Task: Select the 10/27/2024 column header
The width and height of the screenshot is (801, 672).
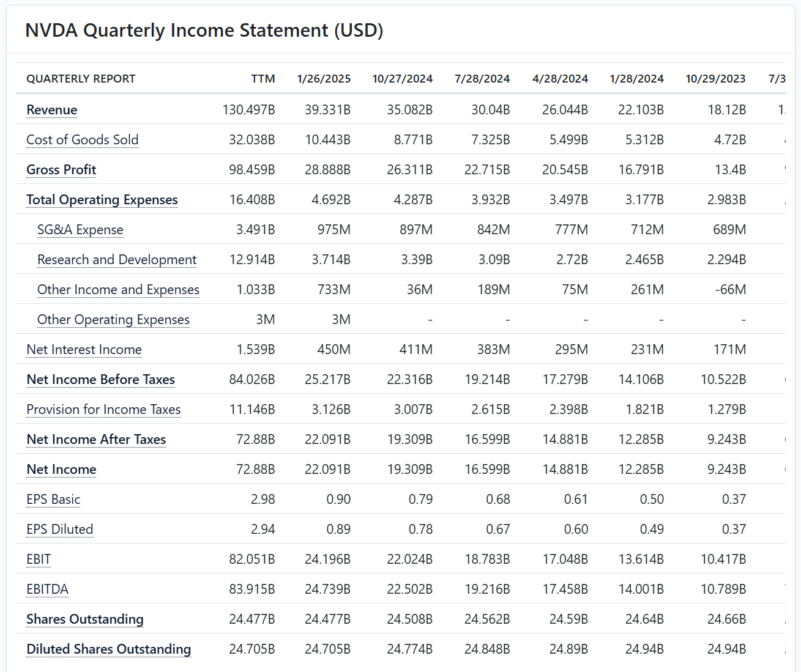Action: pos(403,79)
